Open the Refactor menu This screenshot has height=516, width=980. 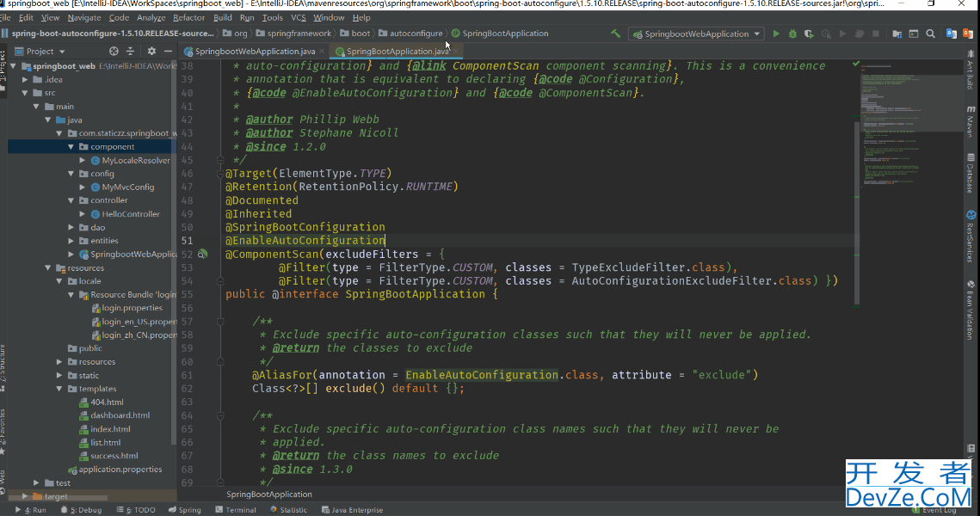point(188,17)
